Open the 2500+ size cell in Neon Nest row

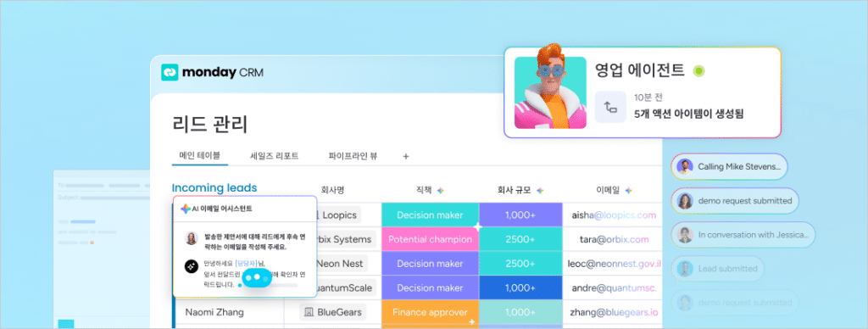coord(520,264)
